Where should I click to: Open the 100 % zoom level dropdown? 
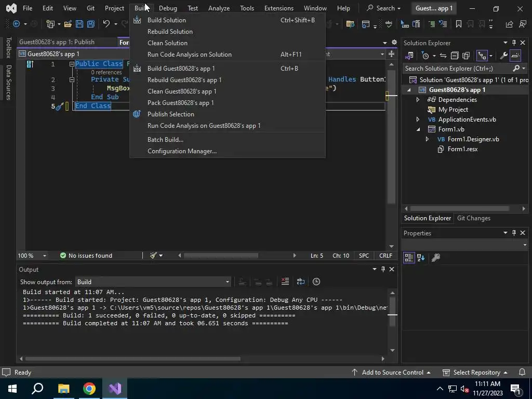point(32,256)
